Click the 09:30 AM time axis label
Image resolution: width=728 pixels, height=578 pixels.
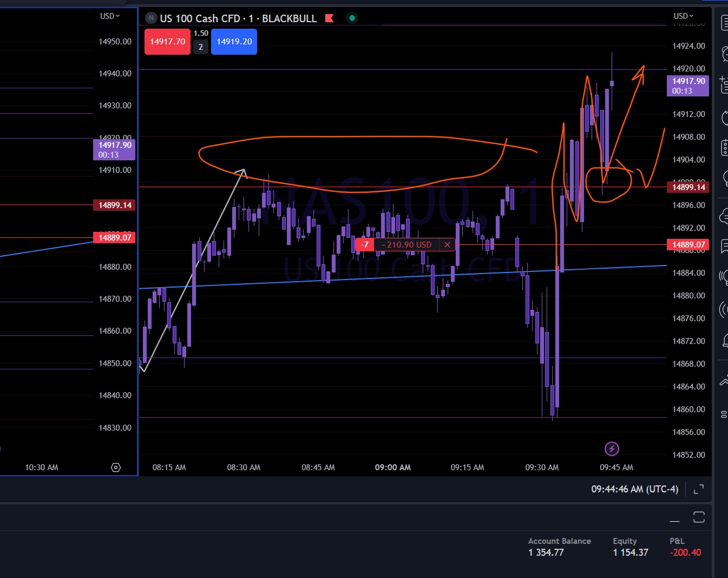pos(542,467)
